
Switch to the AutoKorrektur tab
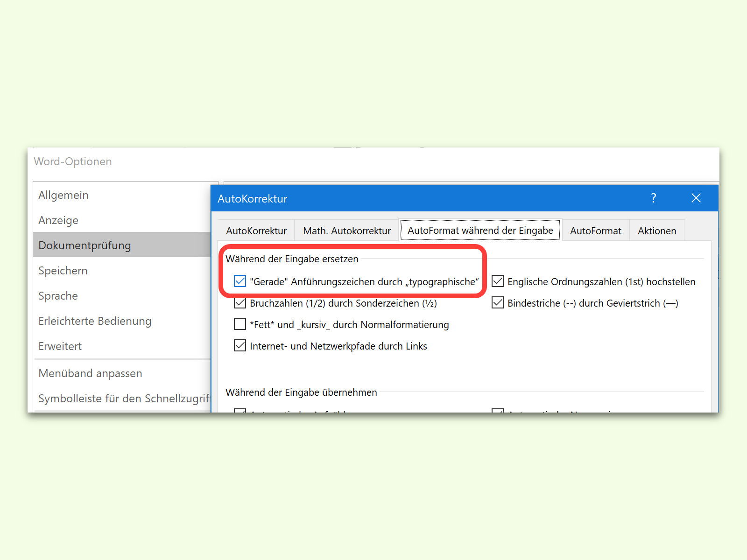coord(256,231)
